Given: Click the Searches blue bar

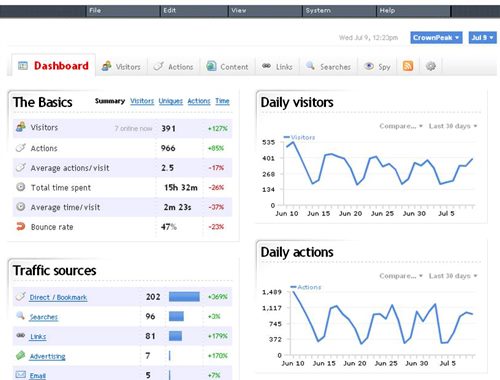Looking at the screenshot, I should tap(176, 316).
